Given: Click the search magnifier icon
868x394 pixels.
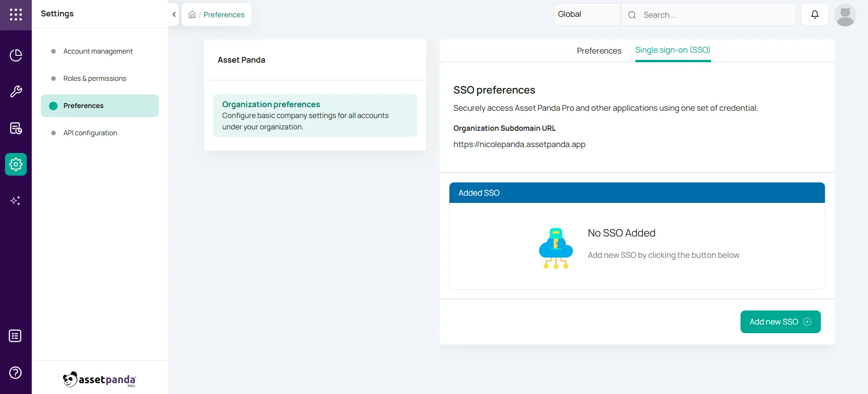Looking at the screenshot, I should point(632,15).
